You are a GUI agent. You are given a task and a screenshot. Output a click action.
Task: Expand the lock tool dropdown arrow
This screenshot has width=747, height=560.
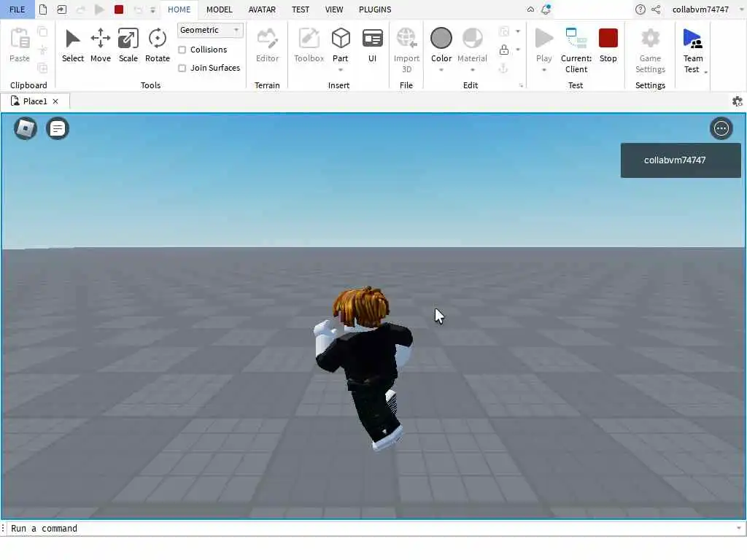point(518,50)
